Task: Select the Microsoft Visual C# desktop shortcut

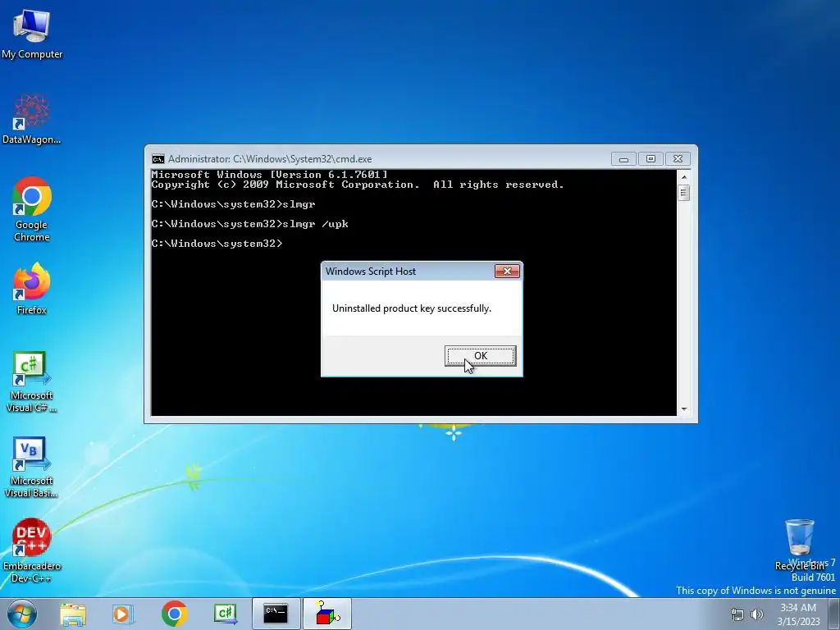Action: point(32,382)
